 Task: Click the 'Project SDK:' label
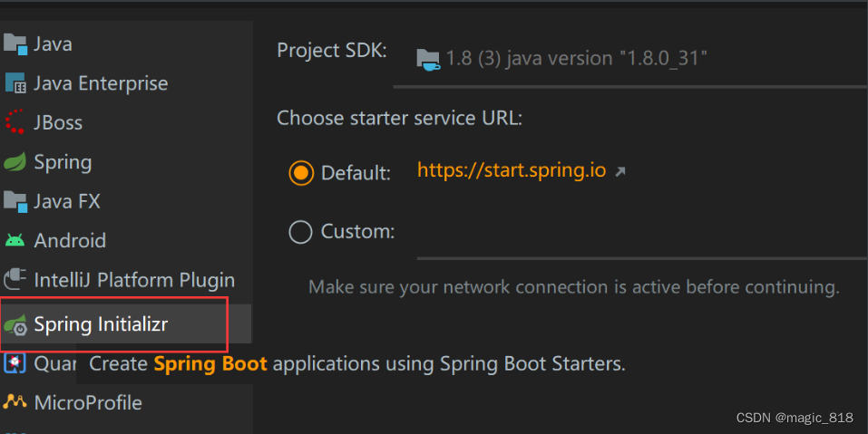point(332,51)
